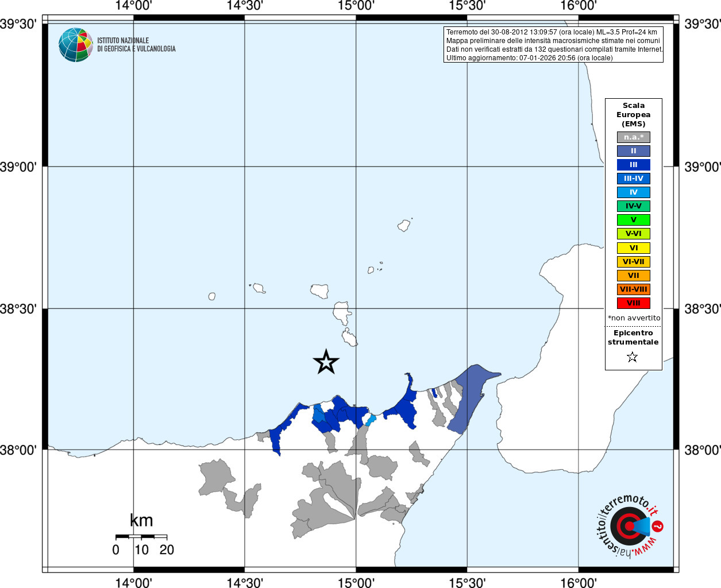Select the V green legend swatch
The height and width of the screenshot is (588, 721).
click(x=634, y=220)
